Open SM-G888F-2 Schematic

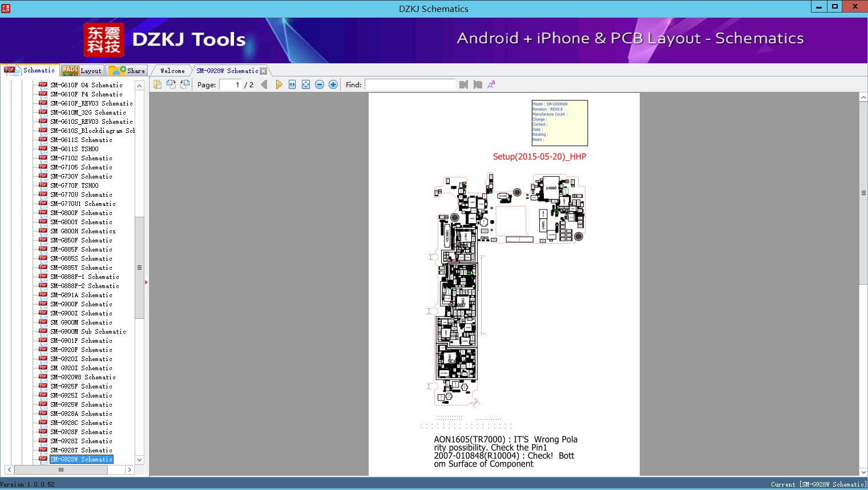(84, 286)
